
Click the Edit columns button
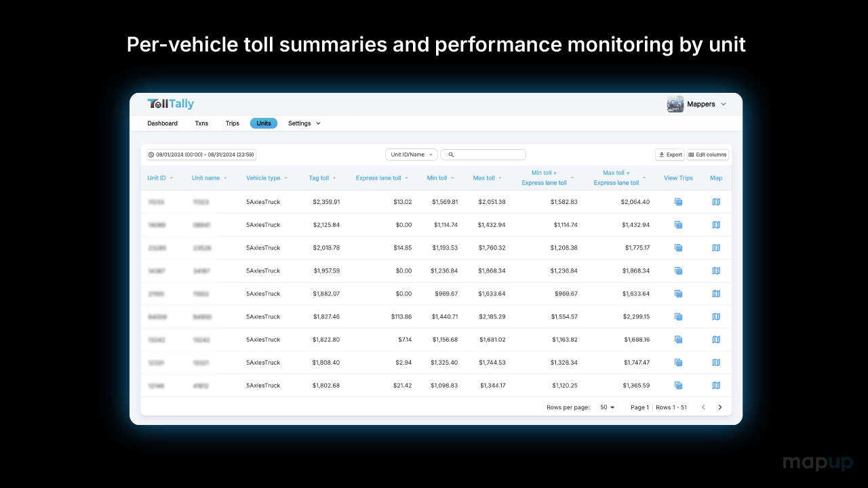(x=708, y=155)
